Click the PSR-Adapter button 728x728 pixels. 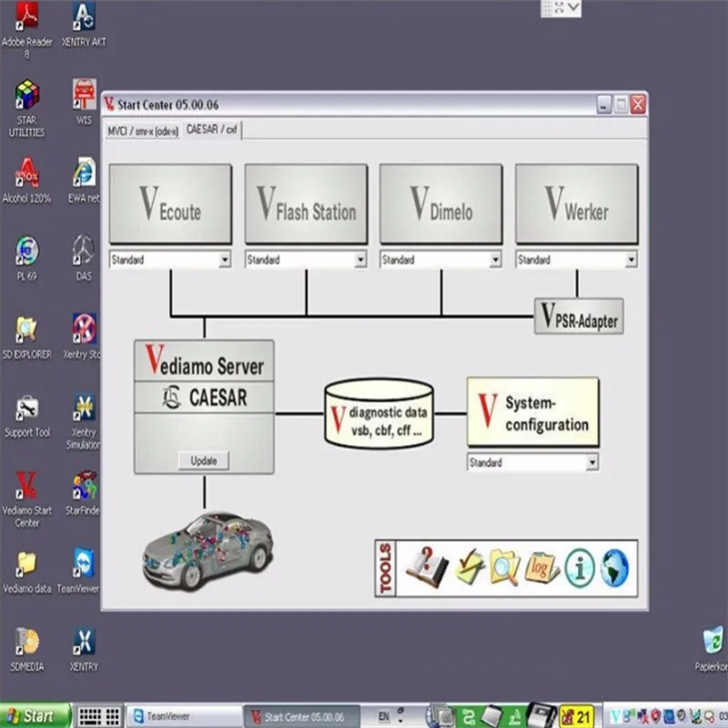pos(579,316)
